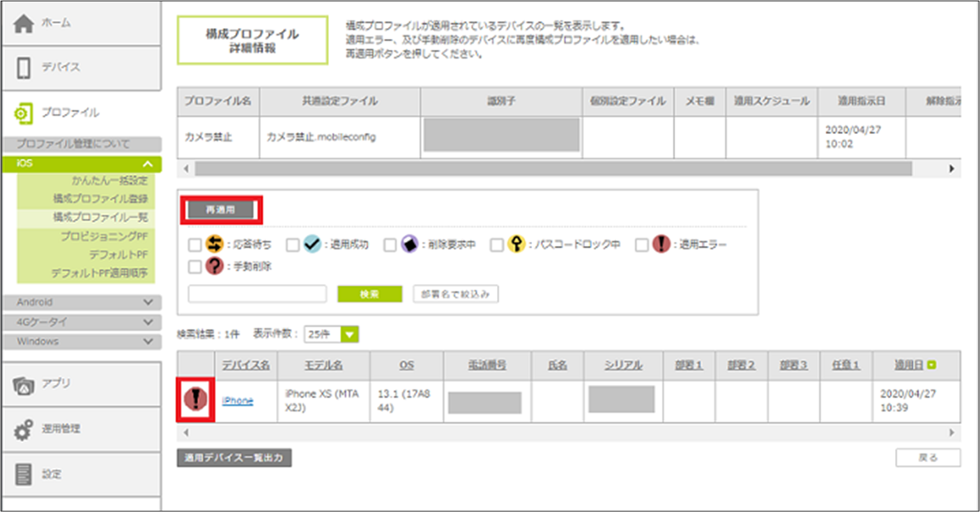Open Devices via the phone icon
The height and width of the screenshot is (512, 980).
click(24, 68)
